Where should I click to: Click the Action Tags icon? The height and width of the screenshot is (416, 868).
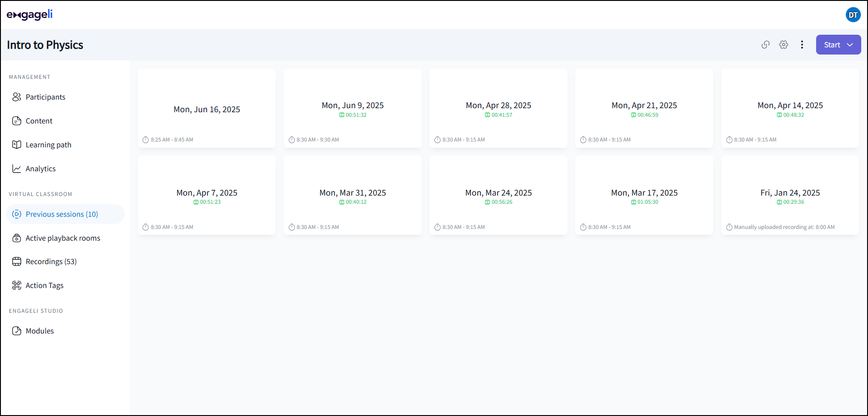(x=17, y=285)
